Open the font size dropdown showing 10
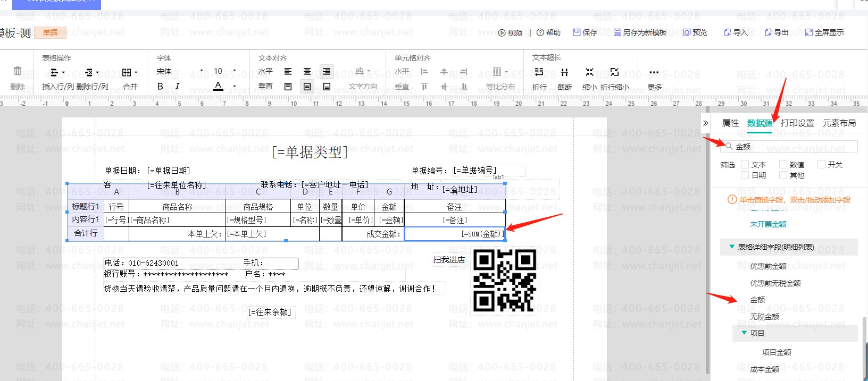Image resolution: width=868 pixels, height=381 pixels. click(x=224, y=71)
